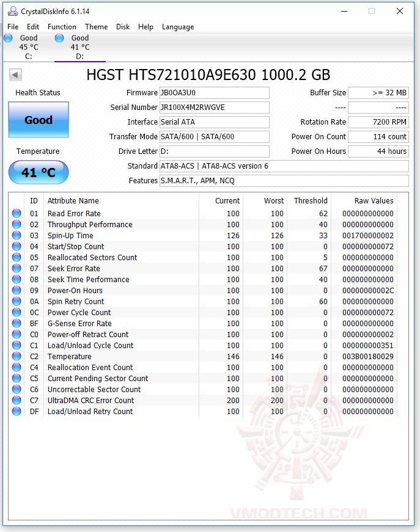Click the Good health status button
420x532 pixels.
click(39, 120)
